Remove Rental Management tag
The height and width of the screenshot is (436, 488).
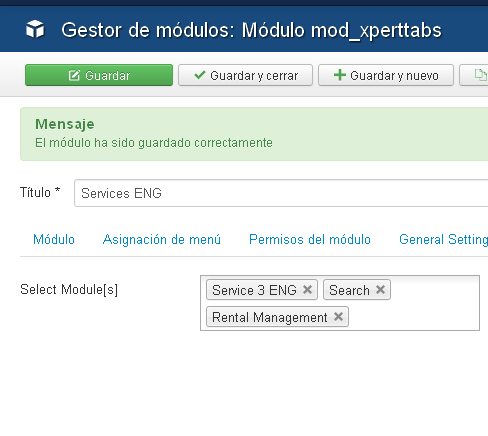338,317
